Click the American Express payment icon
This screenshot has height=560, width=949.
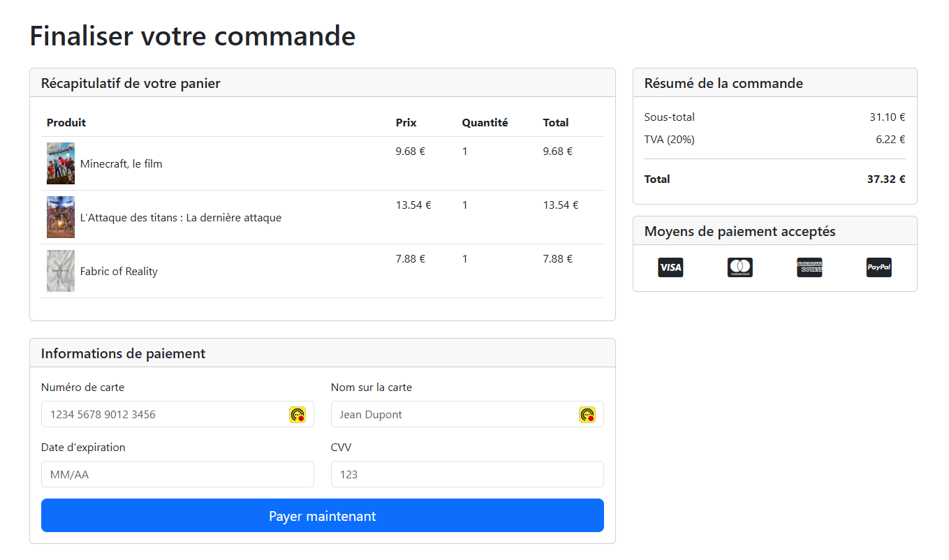[809, 267]
